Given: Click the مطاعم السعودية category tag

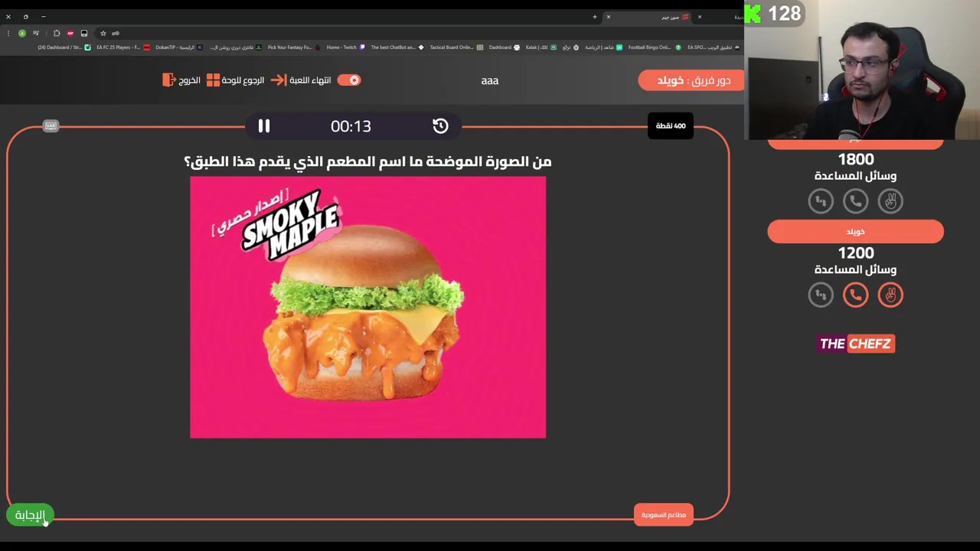Looking at the screenshot, I should tap(663, 515).
